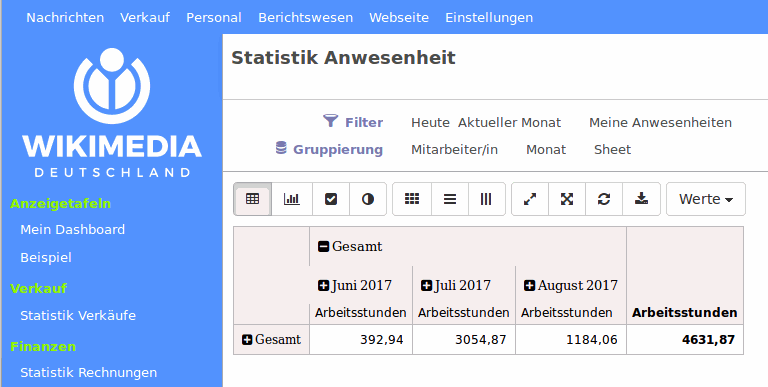Click the 3054,87 table cell
768x387 pixels.
click(x=464, y=339)
